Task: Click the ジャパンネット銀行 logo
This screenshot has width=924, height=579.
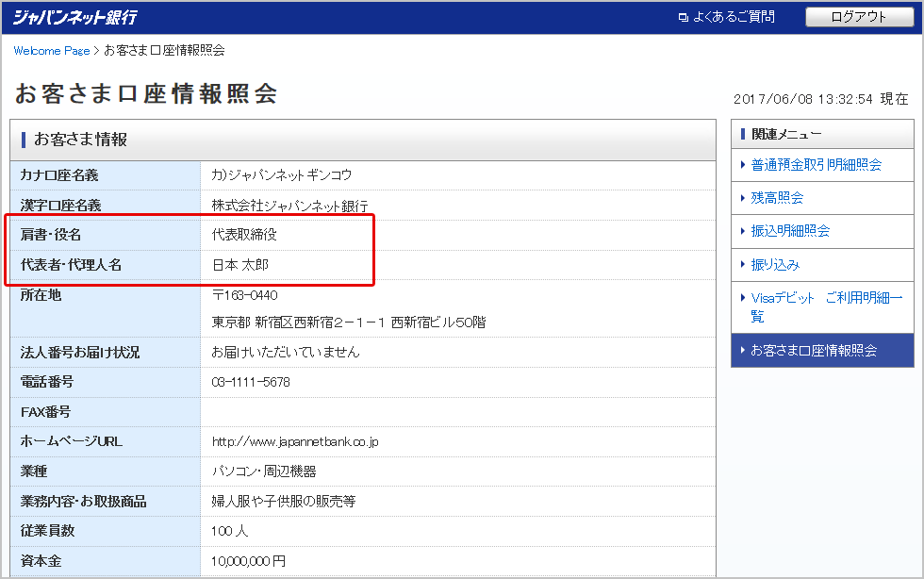Action: point(75,17)
